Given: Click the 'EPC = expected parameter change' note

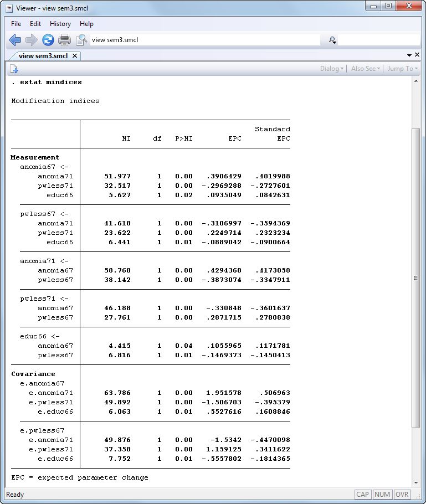Looking at the screenshot, I should [80, 477].
